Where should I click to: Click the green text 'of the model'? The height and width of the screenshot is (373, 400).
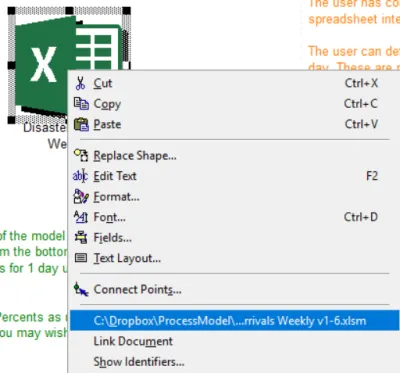(x=32, y=236)
